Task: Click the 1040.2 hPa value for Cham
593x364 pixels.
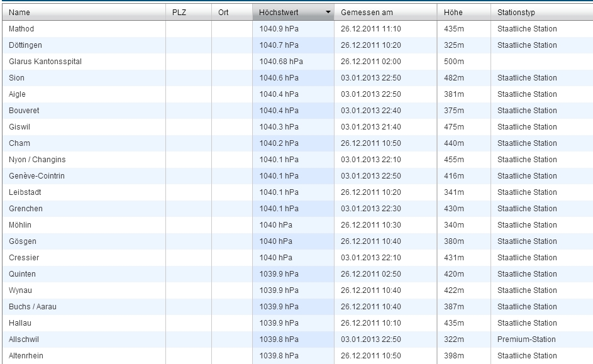Action: pos(279,143)
